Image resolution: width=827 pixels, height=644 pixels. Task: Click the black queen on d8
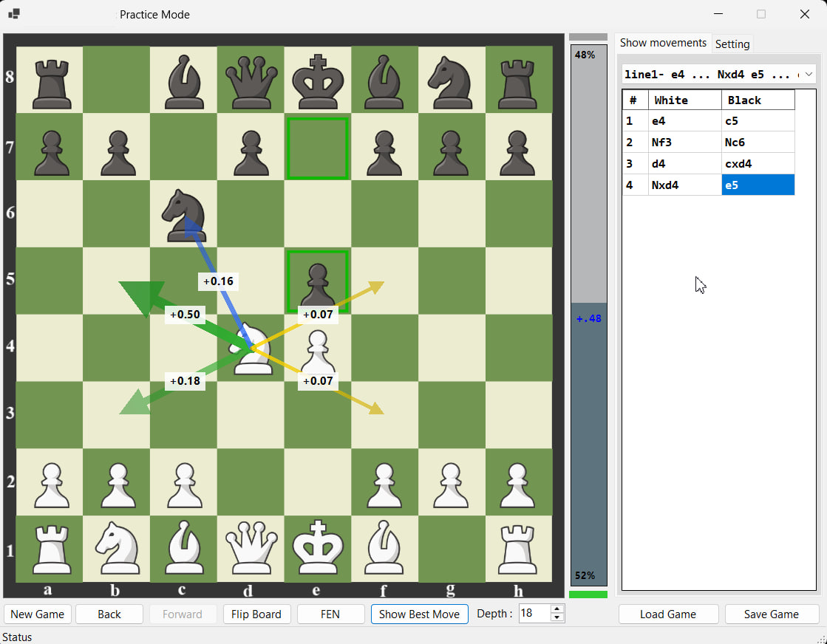pyautogui.click(x=251, y=81)
